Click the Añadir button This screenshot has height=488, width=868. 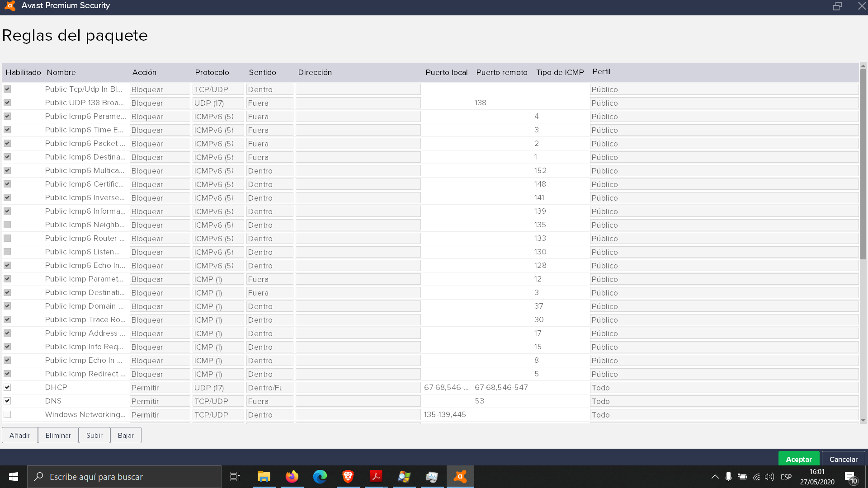[20, 435]
